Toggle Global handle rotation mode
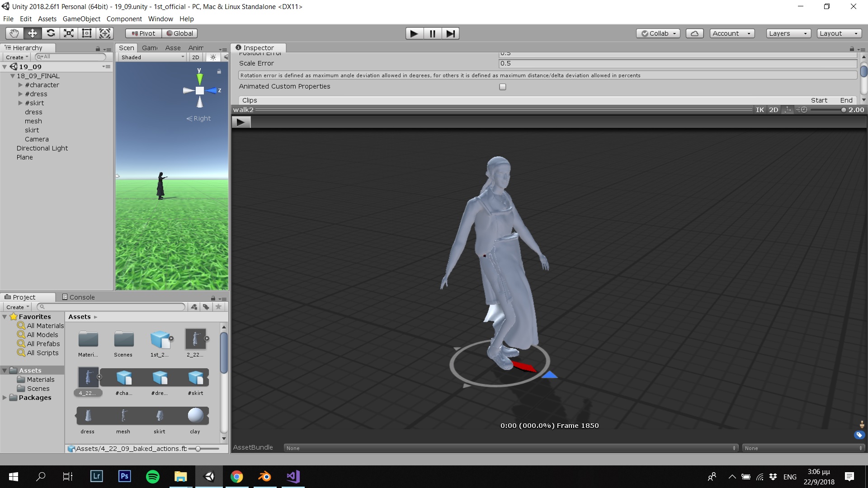 pyautogui.click(x=179, y=33)
